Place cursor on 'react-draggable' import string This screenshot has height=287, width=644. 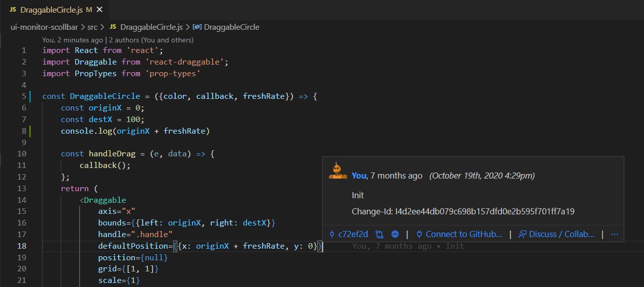pos(184,62)
